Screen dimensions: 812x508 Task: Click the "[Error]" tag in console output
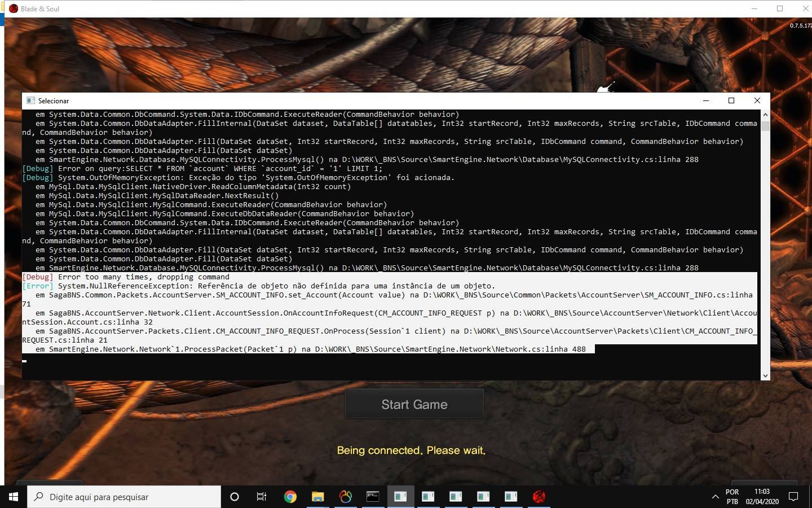pos(38,286)
